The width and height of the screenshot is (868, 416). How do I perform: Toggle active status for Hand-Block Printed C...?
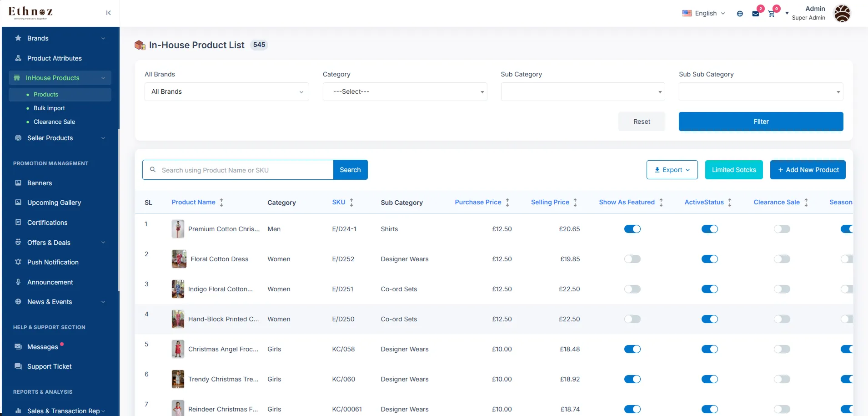pyautogui.click(x=710, y=319)
